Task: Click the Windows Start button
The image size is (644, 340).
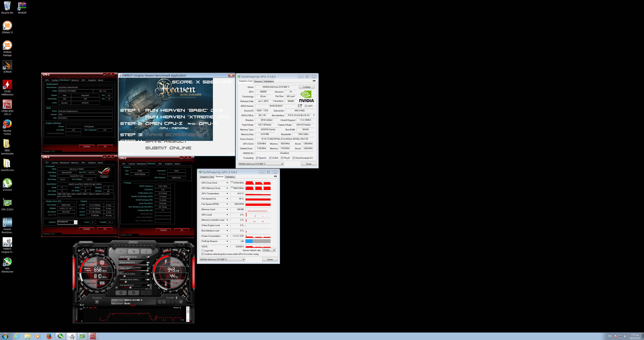Action: pyautogui.click(x=5, y=336)
